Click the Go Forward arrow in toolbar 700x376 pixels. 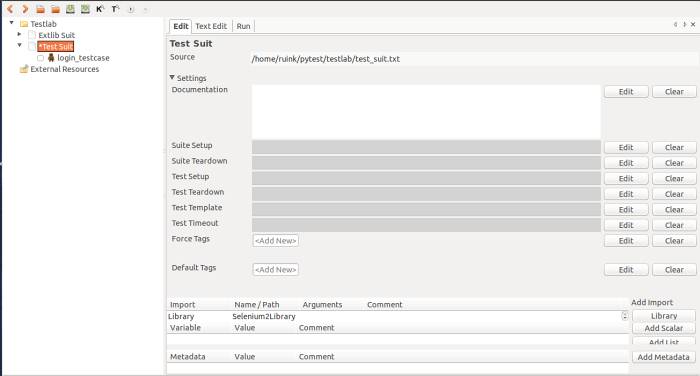[x=25, y=9]
